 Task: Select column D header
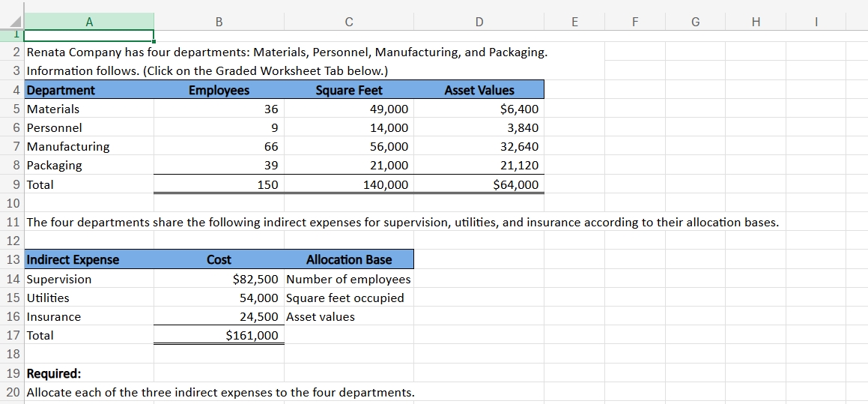(479, 22)
